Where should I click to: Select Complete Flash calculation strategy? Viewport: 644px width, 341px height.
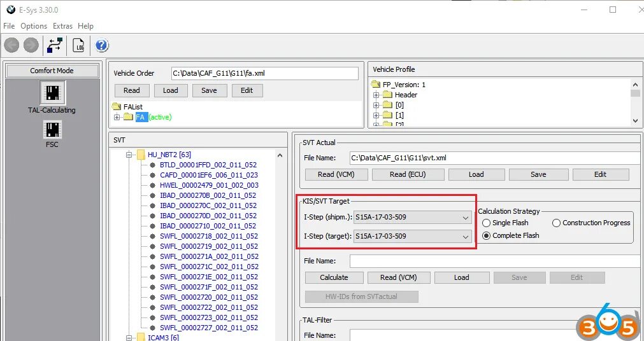[x=486, y=235]
